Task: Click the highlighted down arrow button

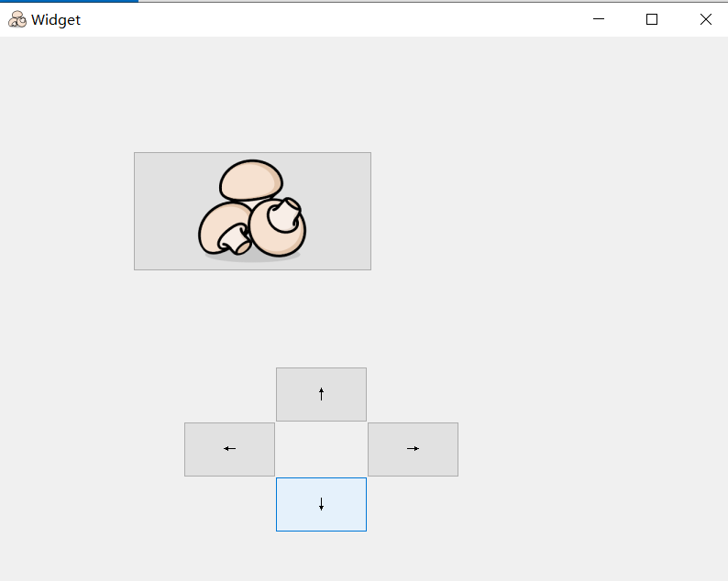Action: 321,504
